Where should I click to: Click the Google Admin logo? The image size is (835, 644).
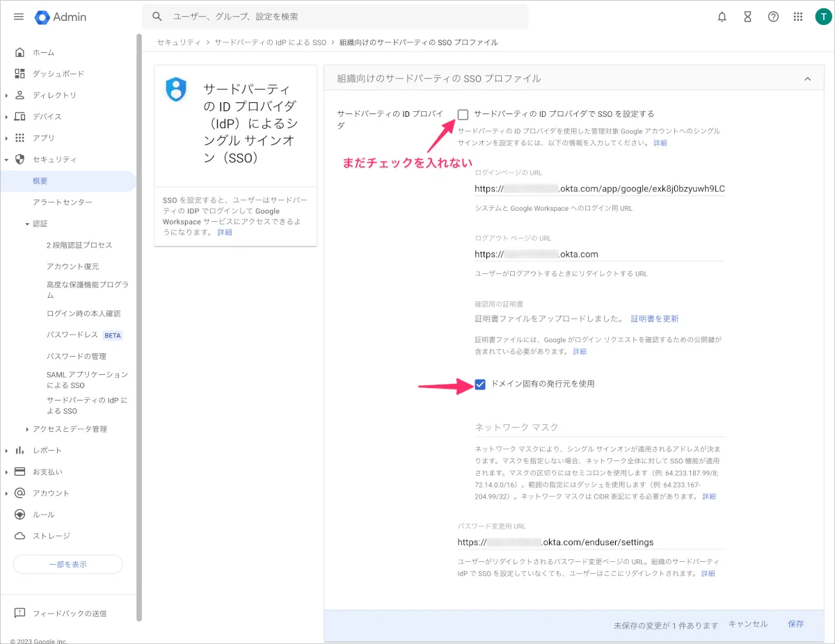[x=61, y=17]
